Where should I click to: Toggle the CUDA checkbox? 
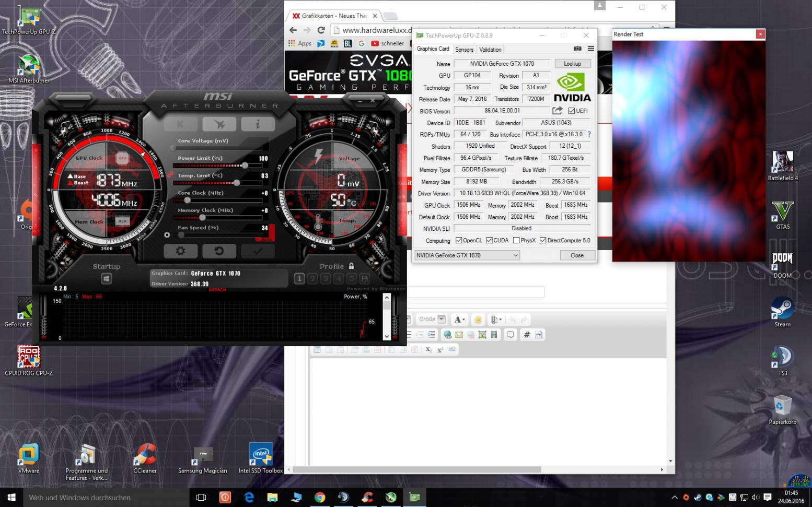tap(489, 241)
